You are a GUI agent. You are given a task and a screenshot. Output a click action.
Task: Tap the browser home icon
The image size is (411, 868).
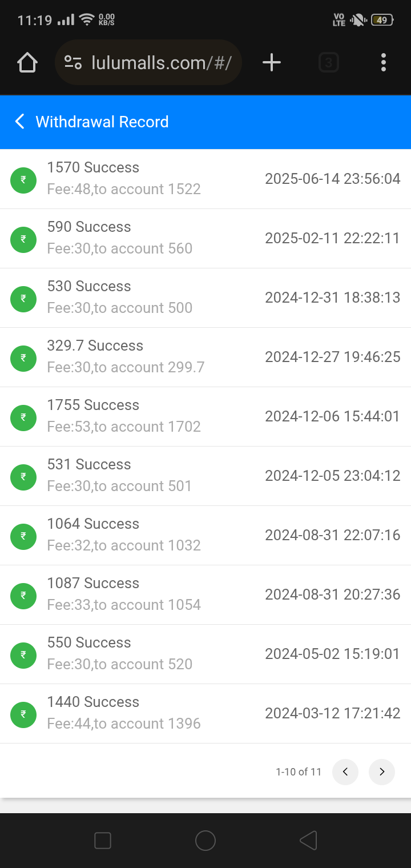point(27,62)
